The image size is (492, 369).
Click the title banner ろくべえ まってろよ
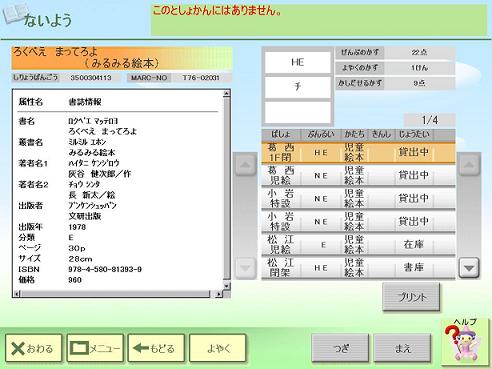[x=122, y=58]
